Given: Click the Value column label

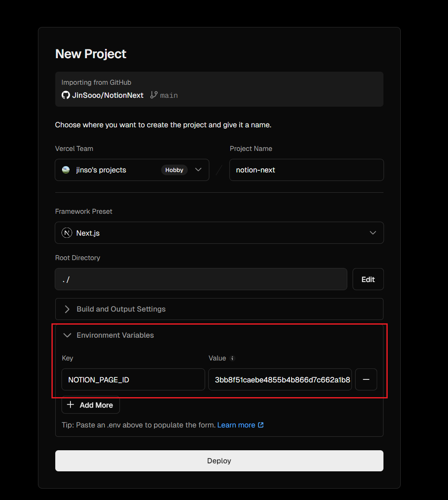Looking at the screenshot, I should point(217,358).
